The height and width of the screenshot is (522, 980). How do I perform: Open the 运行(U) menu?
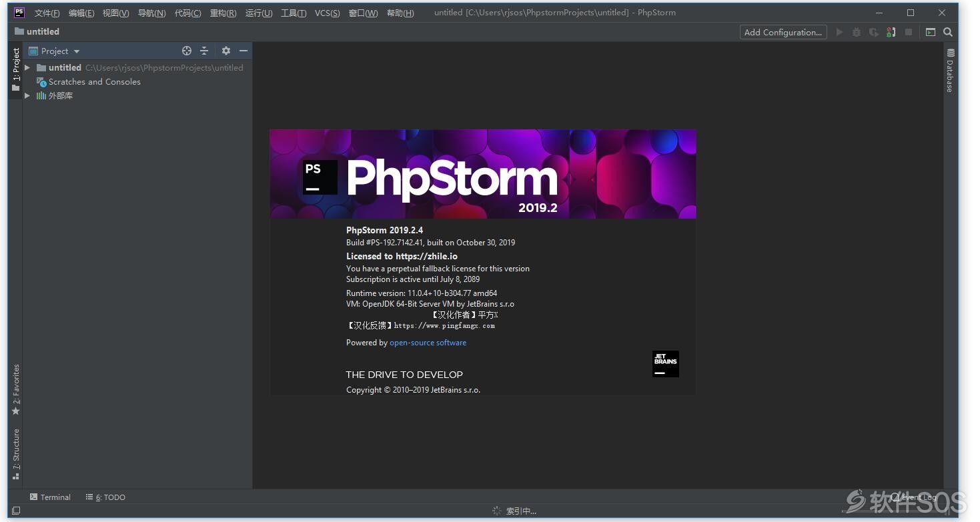[x=259, y=13]
